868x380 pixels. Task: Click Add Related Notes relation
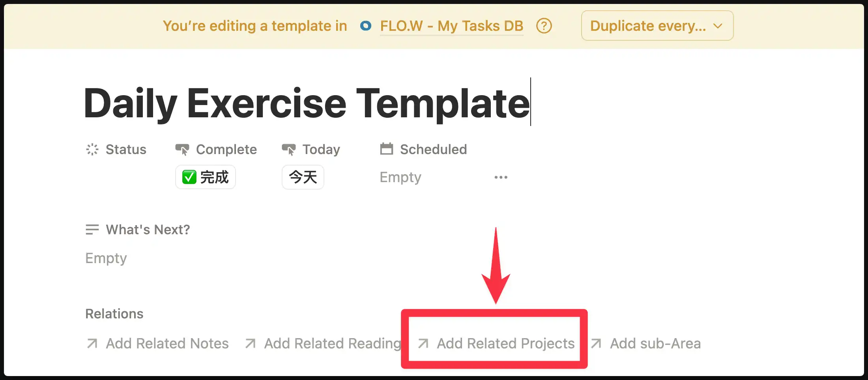pyautogui.click(x=167, y=344)
